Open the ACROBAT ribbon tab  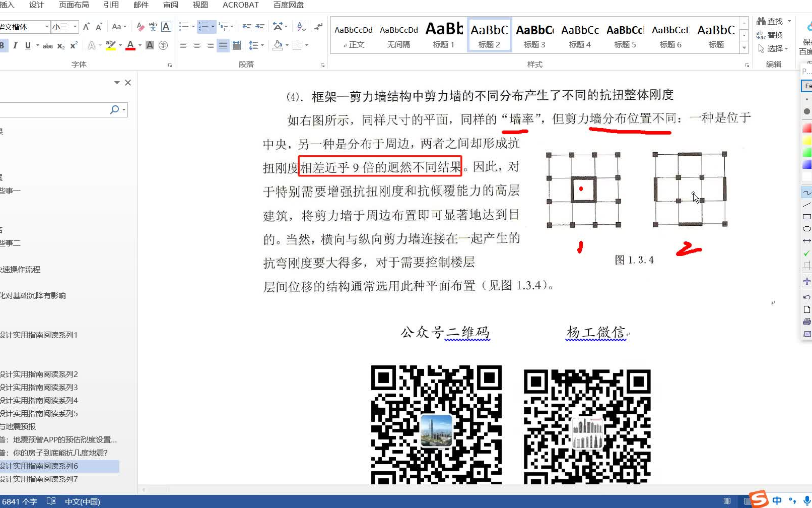[x=241, y=5]
